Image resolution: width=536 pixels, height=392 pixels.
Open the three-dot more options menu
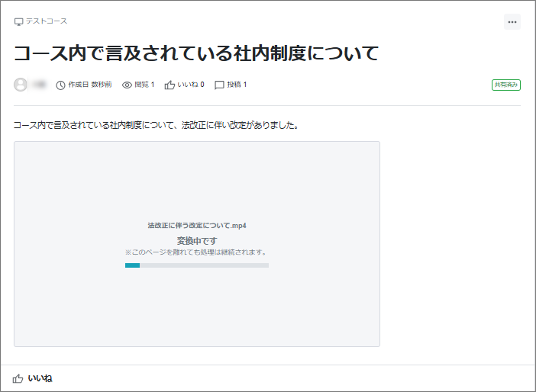click(x=512, y=22)
